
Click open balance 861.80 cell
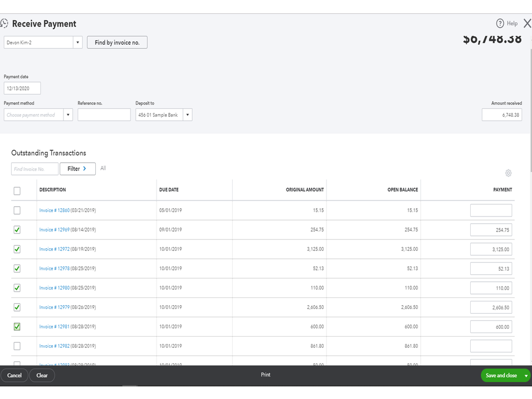coord(411,346)
